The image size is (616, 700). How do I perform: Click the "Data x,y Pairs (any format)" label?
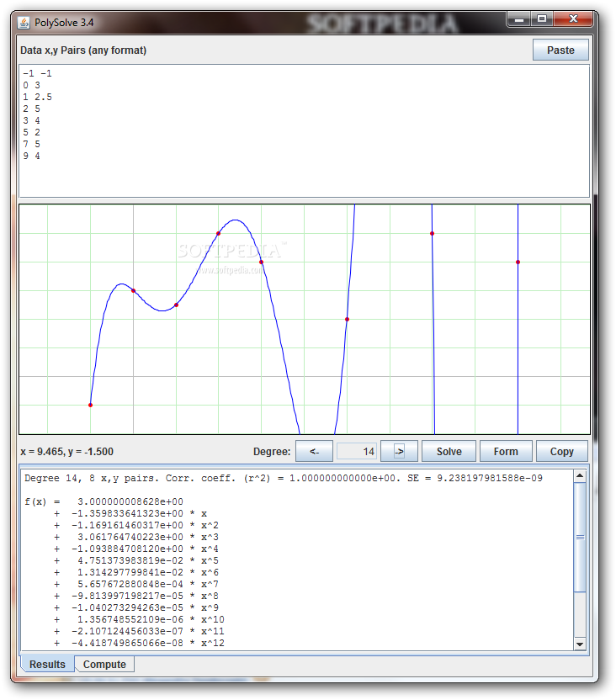[83, 50]
